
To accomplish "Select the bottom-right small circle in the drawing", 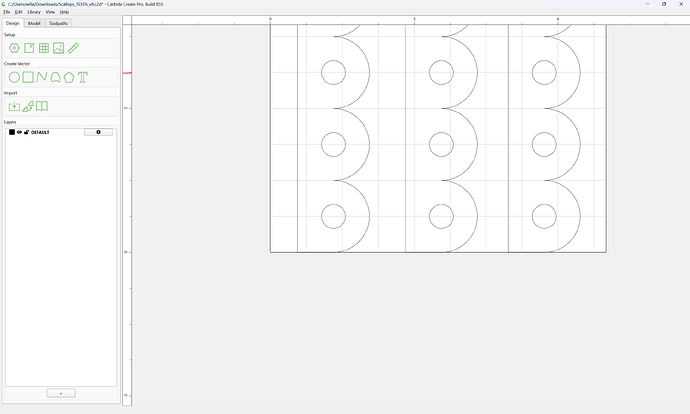I will [x=544, y=216].
